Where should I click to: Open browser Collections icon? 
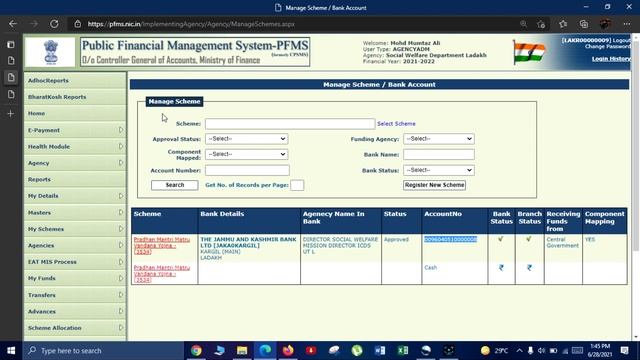click(584, 24)
